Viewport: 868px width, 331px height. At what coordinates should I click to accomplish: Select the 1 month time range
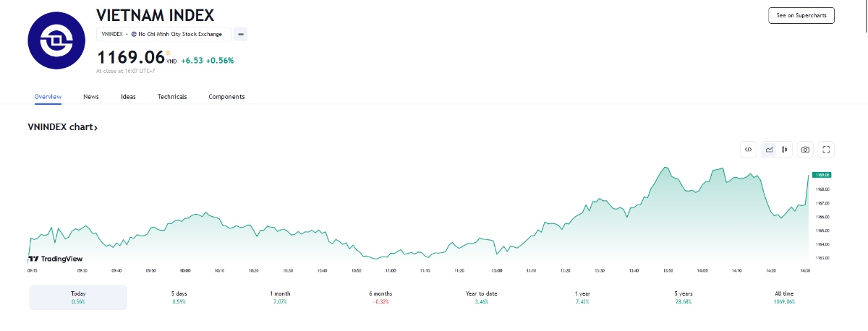[280, 297]
